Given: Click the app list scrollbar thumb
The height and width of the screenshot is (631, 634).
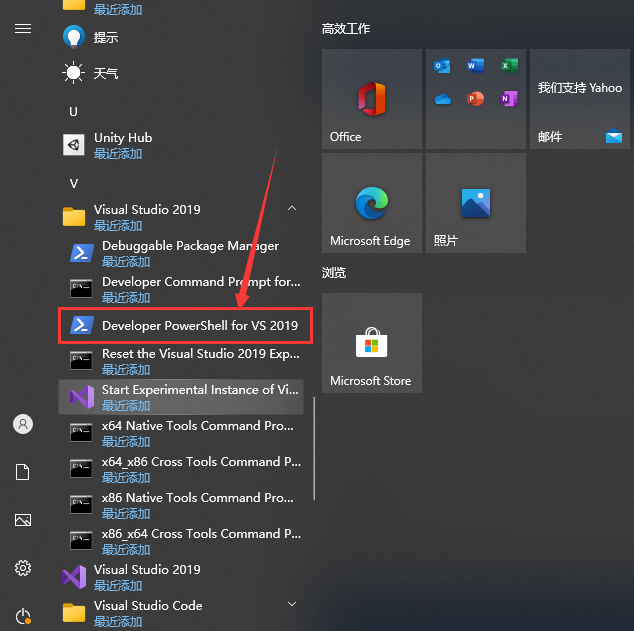Looking at the screenshot, I should [x=314, y=449].
